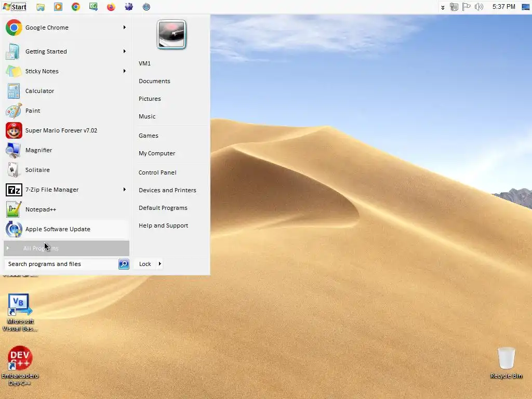
Task: Open Devices and Printers
Action: [167, 190]
